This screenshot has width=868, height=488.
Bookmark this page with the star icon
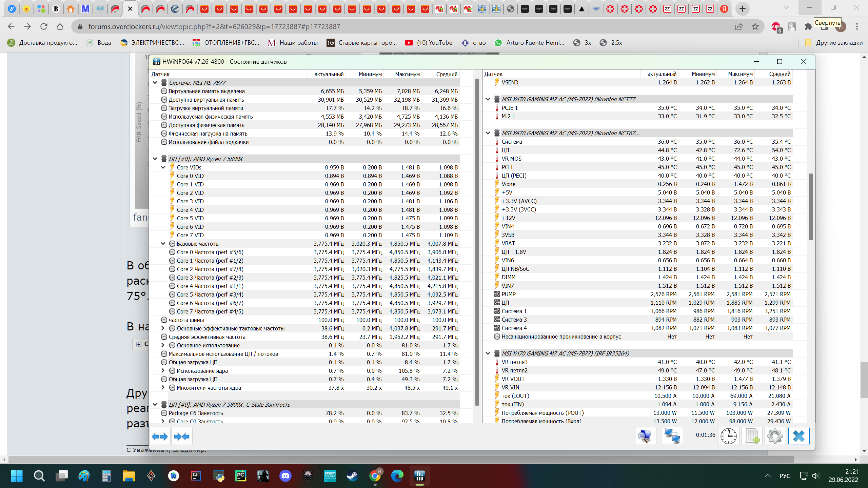(755, 26)
